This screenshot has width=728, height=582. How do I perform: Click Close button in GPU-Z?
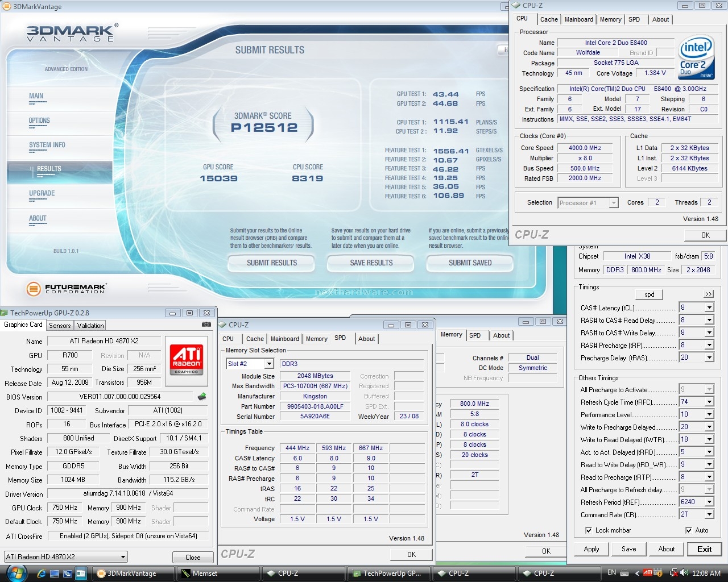[193, 558]
